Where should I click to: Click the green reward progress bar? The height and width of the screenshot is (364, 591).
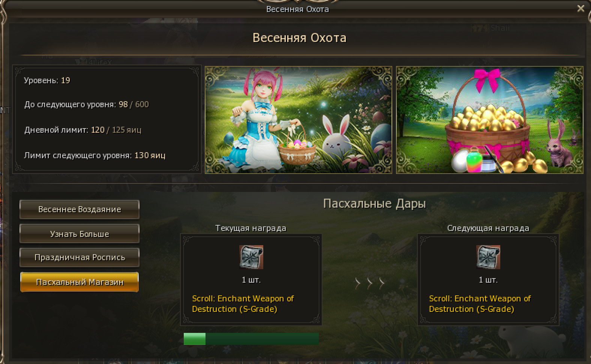[251, 339]
